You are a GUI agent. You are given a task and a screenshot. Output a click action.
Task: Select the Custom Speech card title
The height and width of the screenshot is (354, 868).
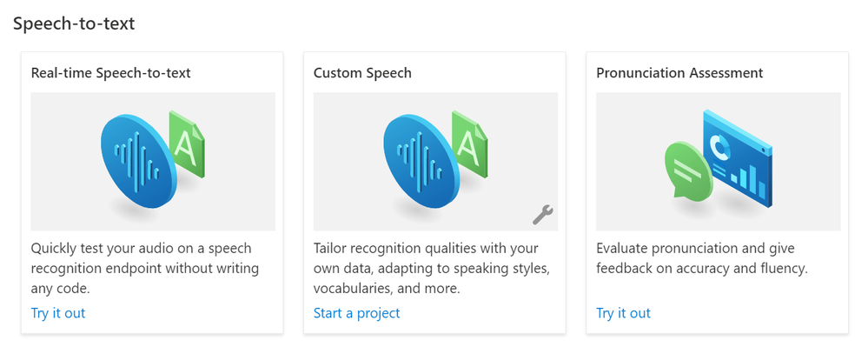point(362,72)
